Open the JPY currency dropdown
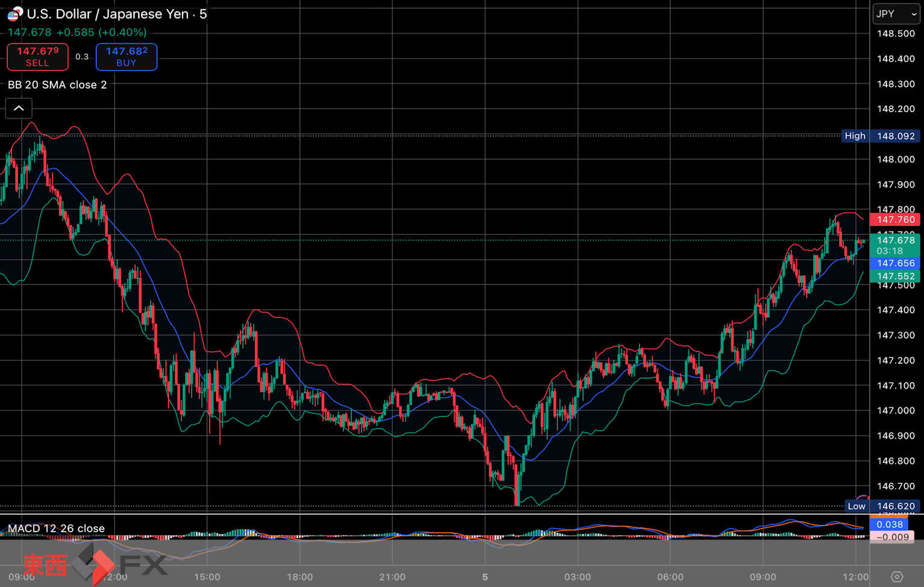 click(896, 14)
